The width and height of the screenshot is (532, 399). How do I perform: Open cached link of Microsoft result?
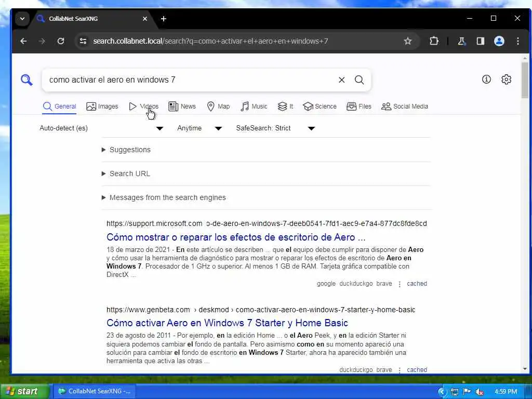point(417,284)
